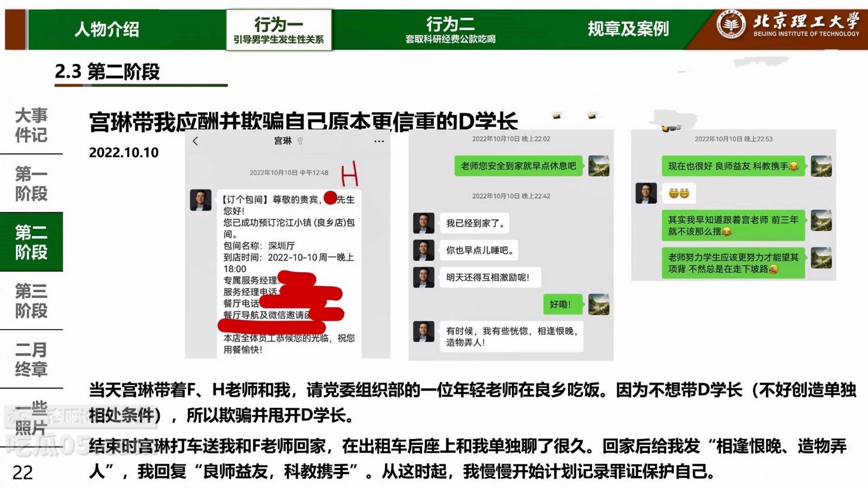Open 大事件记 in sidebar
Viewport: 868px width, 488px height.
point(31,125)
